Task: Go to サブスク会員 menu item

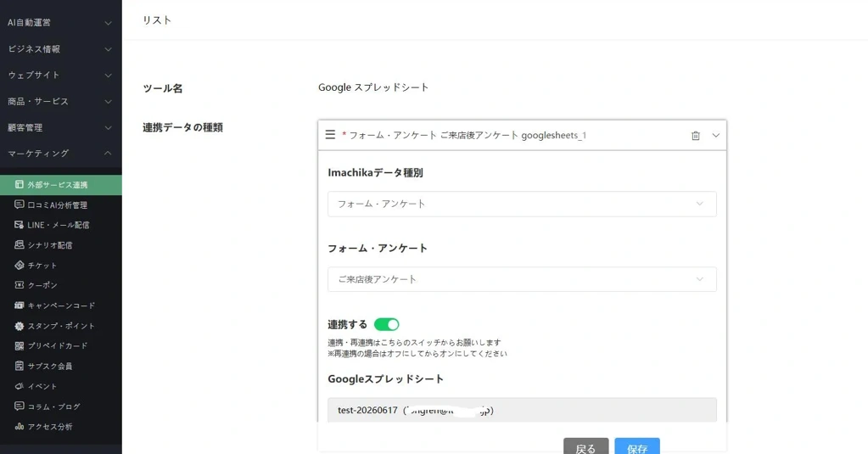Action: point(61,366)
